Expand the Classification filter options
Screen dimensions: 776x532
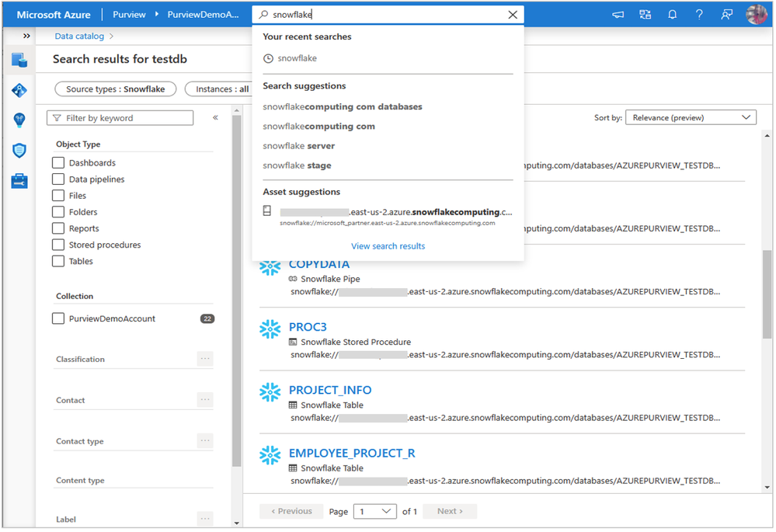(205, 358)
